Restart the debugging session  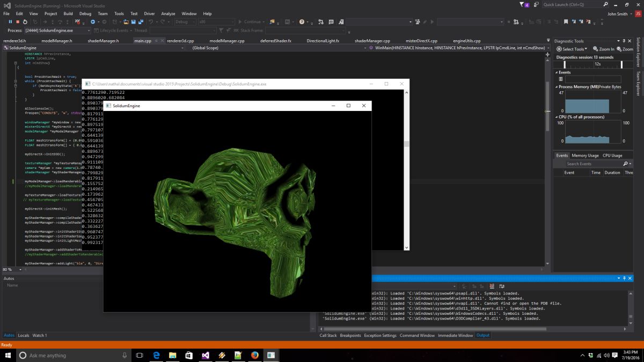click(25, 22)
